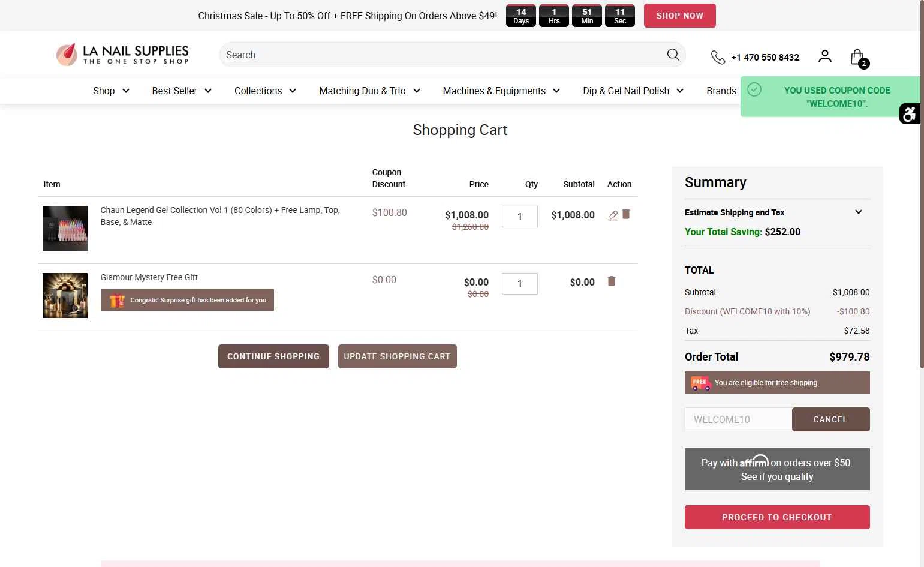Remove the Glamour Mystery Free Gift item
This screenshot has height=567, width=924.
612,281
